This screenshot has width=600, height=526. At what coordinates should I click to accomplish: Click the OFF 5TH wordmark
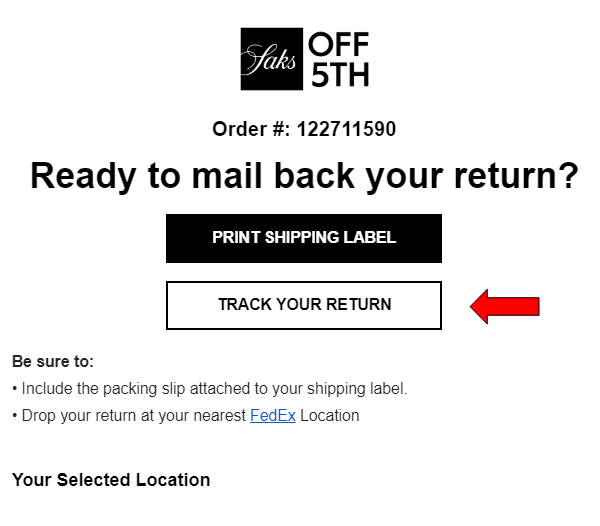(338, 59)
